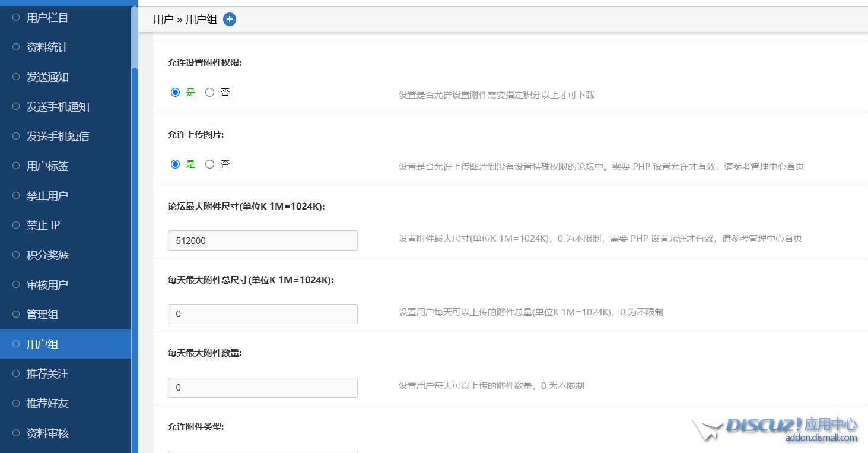Viewport: 868px width, 453px height.
Task: Go to 管理组 in sidebar
Action: tap(42, 315)
